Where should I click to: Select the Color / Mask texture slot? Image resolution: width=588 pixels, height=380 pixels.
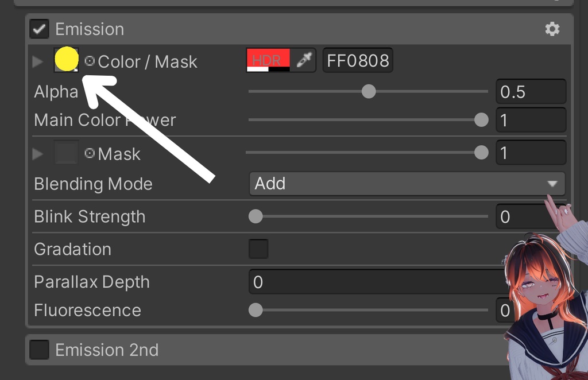pyautogui.click(x=66, y=60)
